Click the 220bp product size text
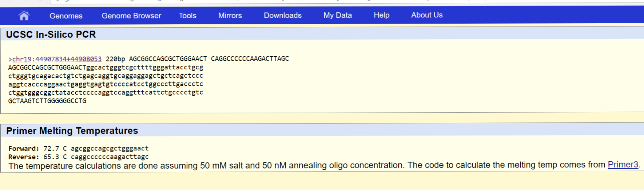644x190 pixels. (x=115, y=59)
